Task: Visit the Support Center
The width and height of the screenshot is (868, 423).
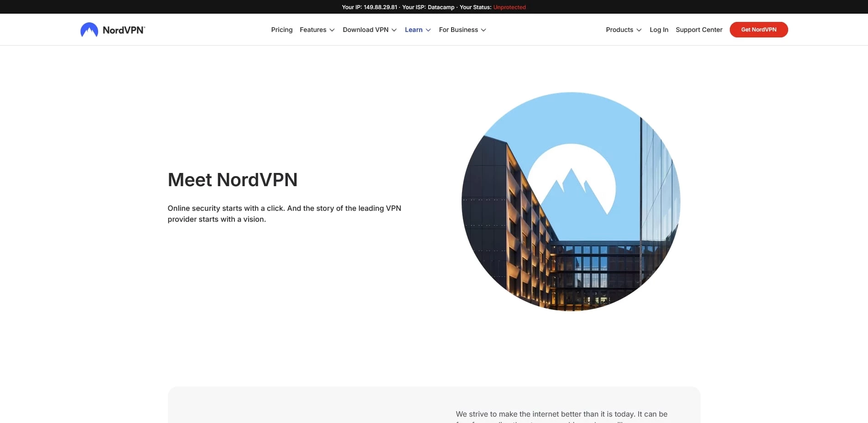Action: (x=698, y=30)
